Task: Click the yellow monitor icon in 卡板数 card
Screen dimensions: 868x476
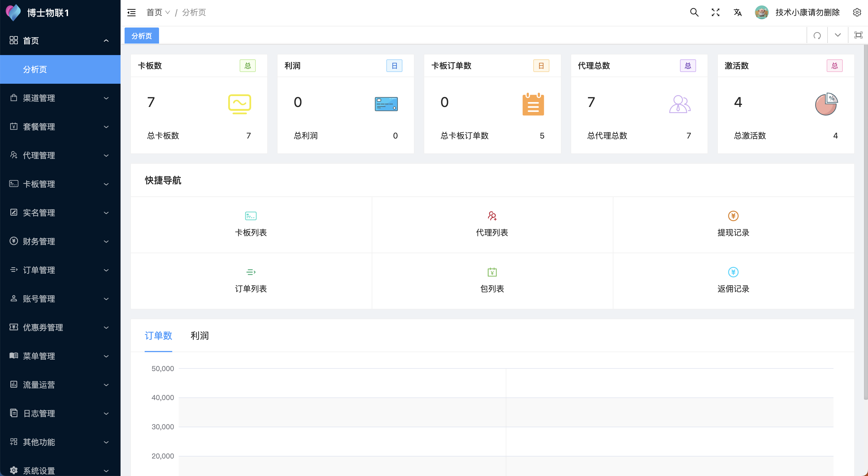Action: click(240, 104)
